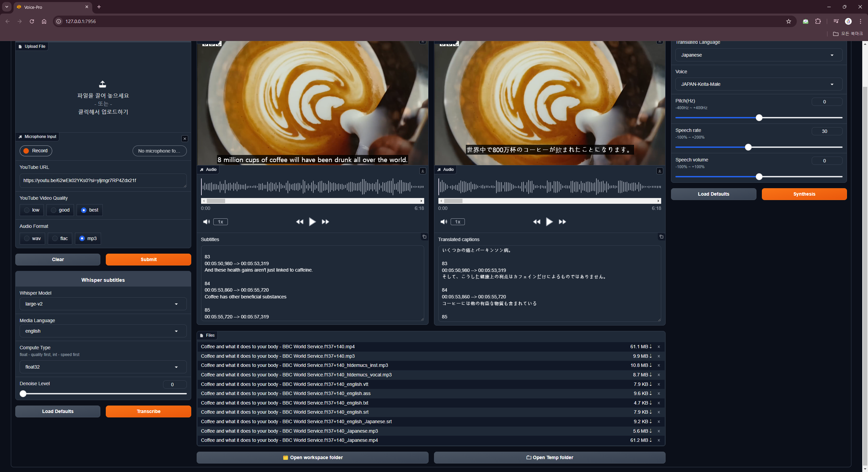This screenshot has width=868, height=472.
Task: Rewind the original audio player
Action: (299, 222)
